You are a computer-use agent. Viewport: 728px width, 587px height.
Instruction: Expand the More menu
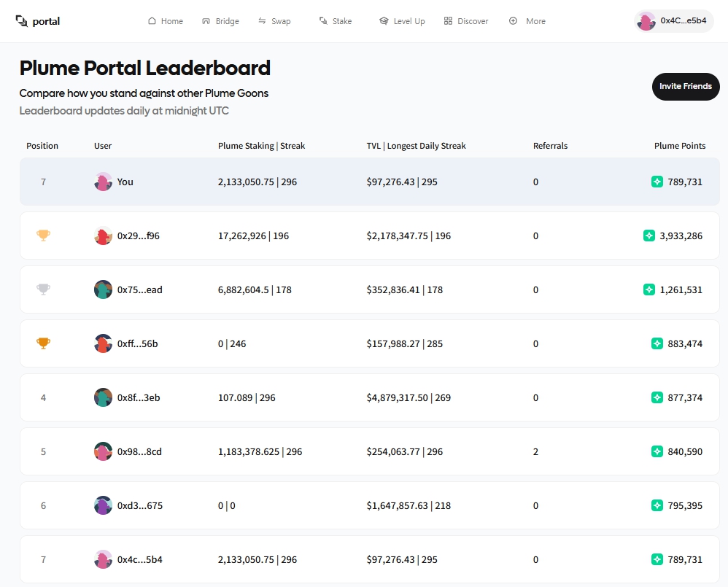527,21
